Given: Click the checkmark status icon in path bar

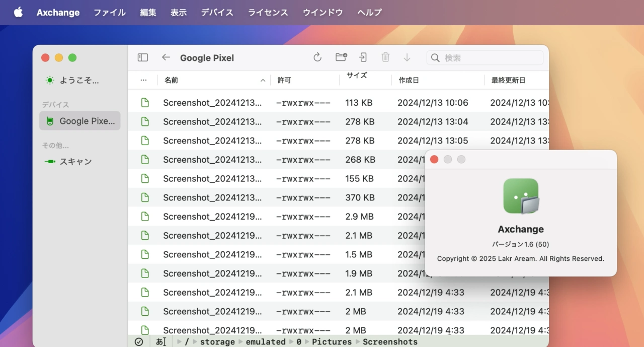Looking at the screenshot, I should (139, 342).
